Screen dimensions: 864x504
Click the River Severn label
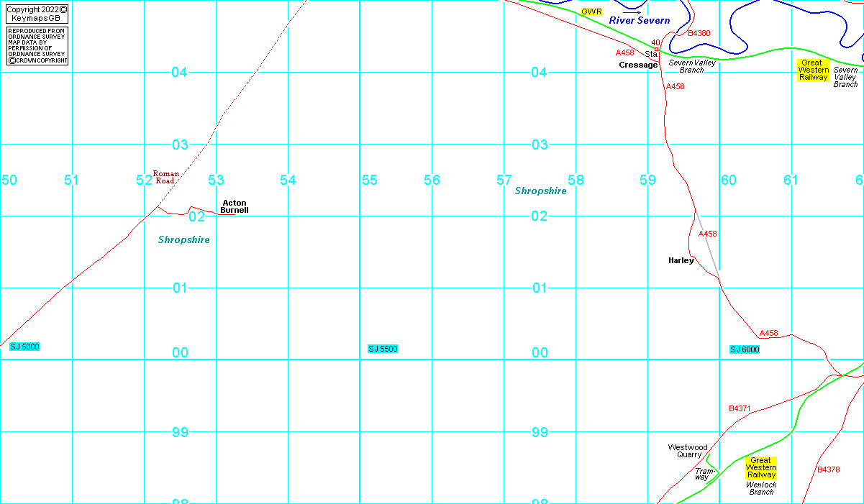(639, 21)
